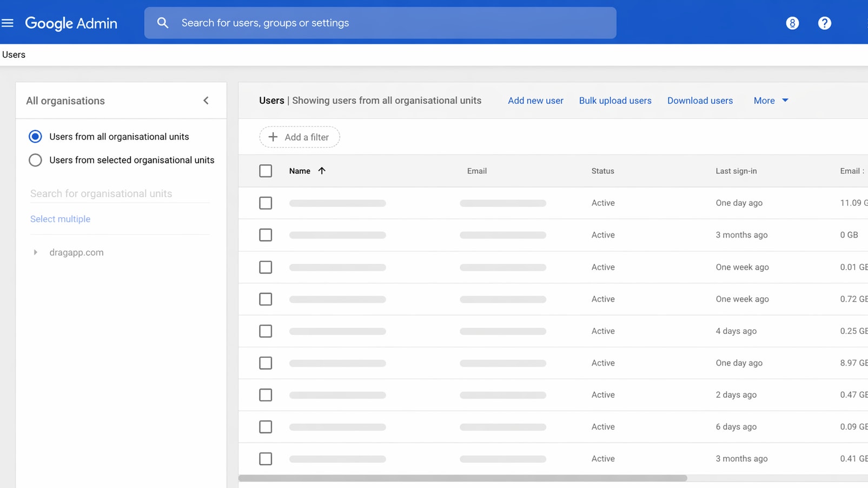Screen dimensions: 868x488
Task: Click the All organisations heading
Action: pos(65,101)
